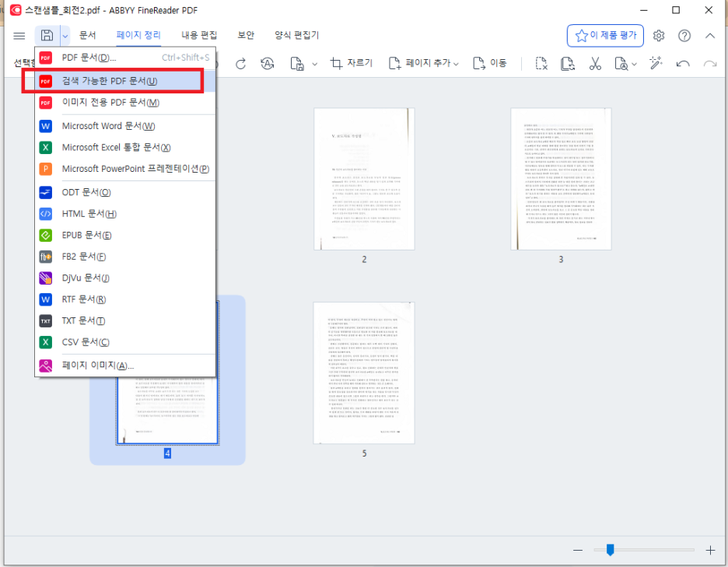728x567 pixels.
Task: Click page 4 number label
Action: pyautogui.click(x=167, y=453)
